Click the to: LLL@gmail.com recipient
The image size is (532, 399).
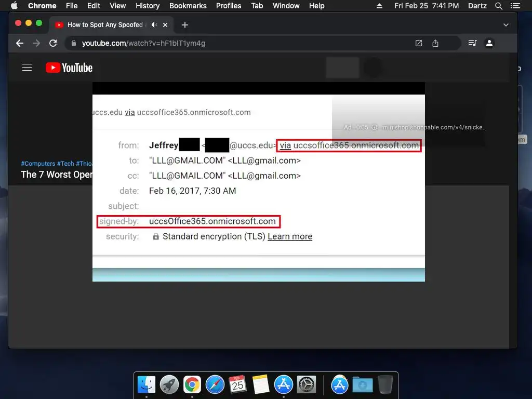tap(225, 161)
